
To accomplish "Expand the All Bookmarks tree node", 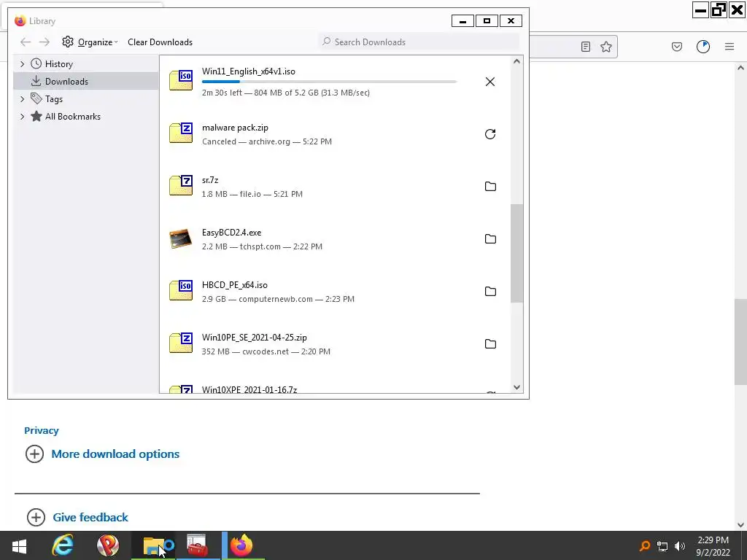I will coord(22,117).
